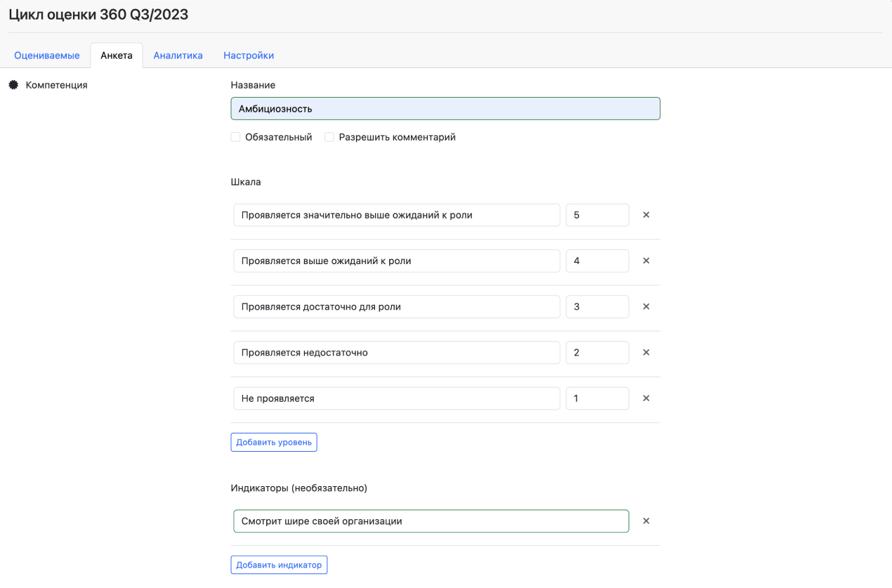Viewport: 892px width, 588px height.
Task: Select the Анкета tab
Action: click(x=117, y=55)
